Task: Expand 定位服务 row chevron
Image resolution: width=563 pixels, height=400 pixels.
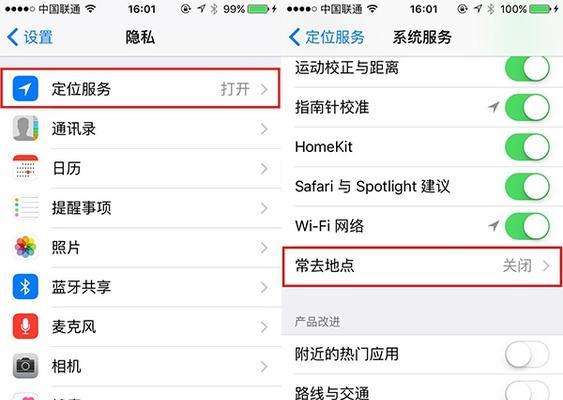Action: 264,89
